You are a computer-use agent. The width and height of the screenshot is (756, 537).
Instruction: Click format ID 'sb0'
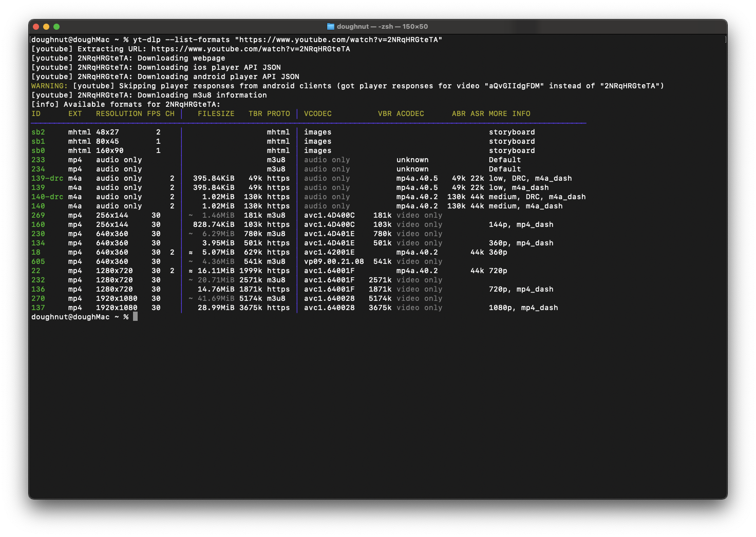coord(38,150)
